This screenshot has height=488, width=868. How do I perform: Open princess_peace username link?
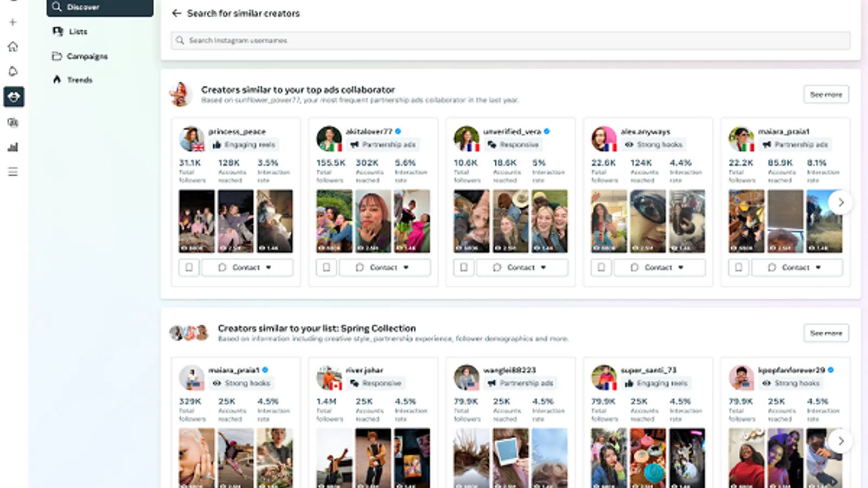237,131
